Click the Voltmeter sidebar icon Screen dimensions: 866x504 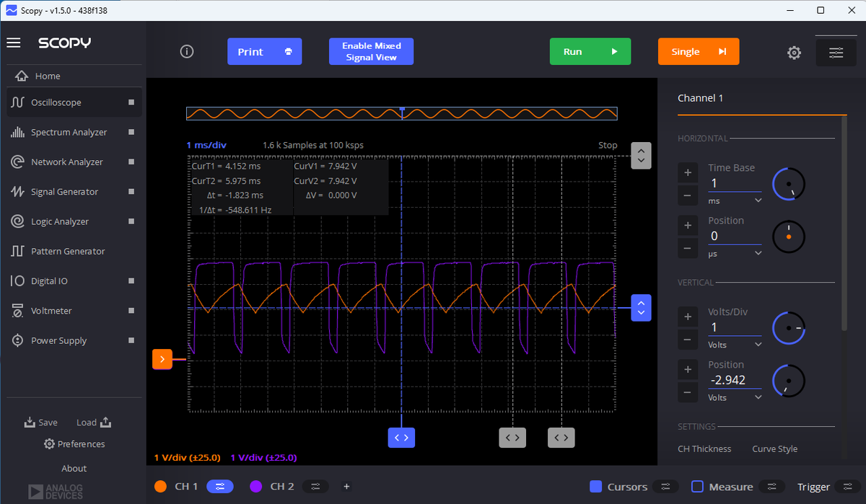pyautogui.click(x=18, y=311)
